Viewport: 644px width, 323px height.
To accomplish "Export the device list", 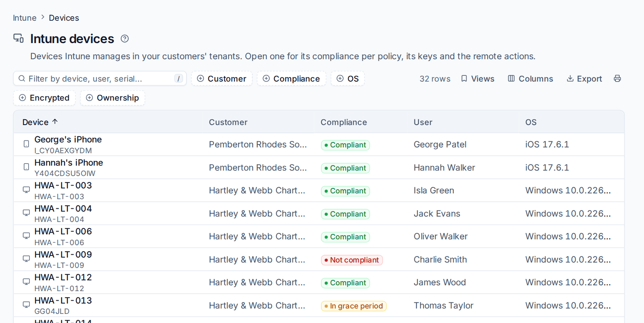I will [x=584, y=79].
